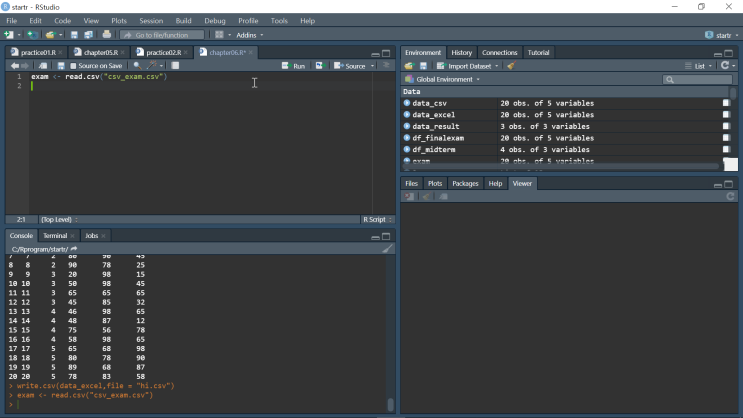Switch to the chapter05.R tab

tap(100, 53)
